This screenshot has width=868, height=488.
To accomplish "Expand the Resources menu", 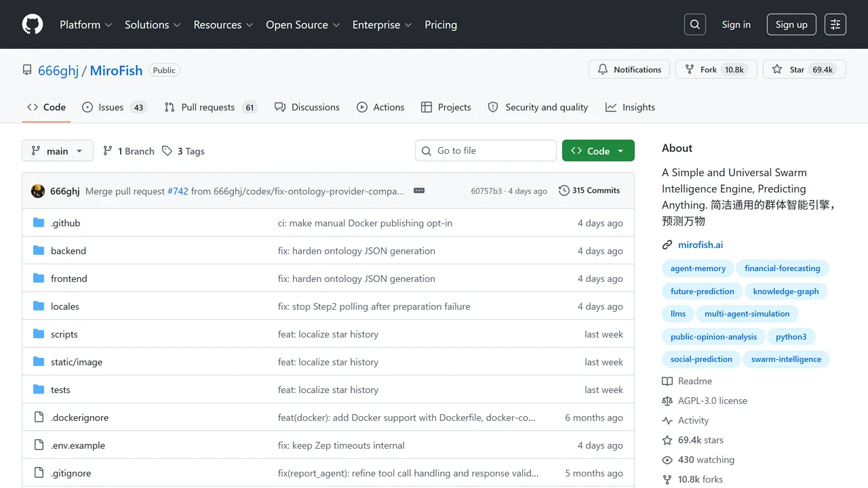I will tap(223, 24).
